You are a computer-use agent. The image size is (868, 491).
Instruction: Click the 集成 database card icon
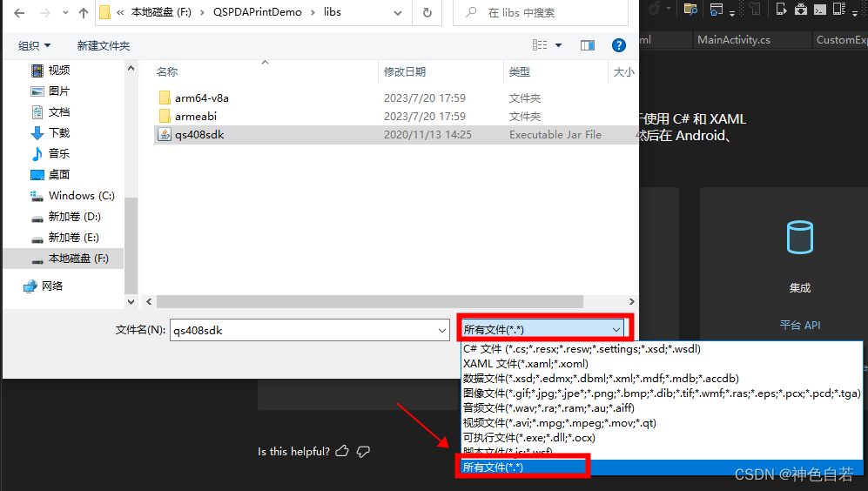[800, 237]
